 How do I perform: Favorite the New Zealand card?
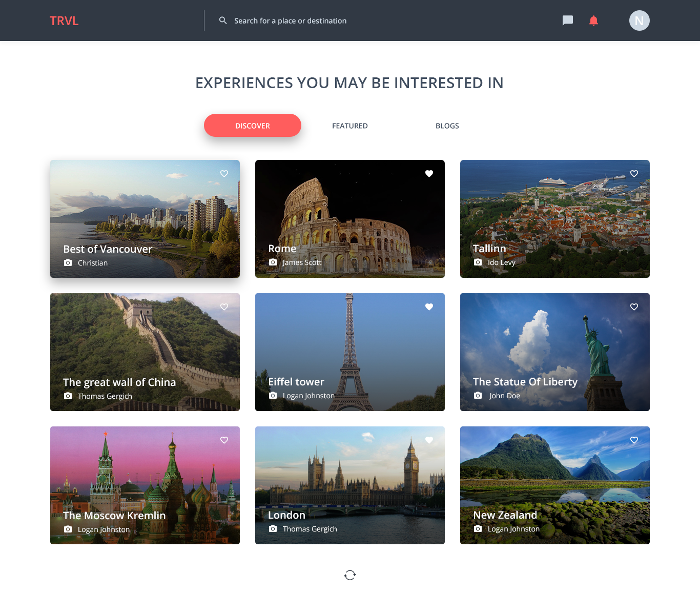point(634,440)
